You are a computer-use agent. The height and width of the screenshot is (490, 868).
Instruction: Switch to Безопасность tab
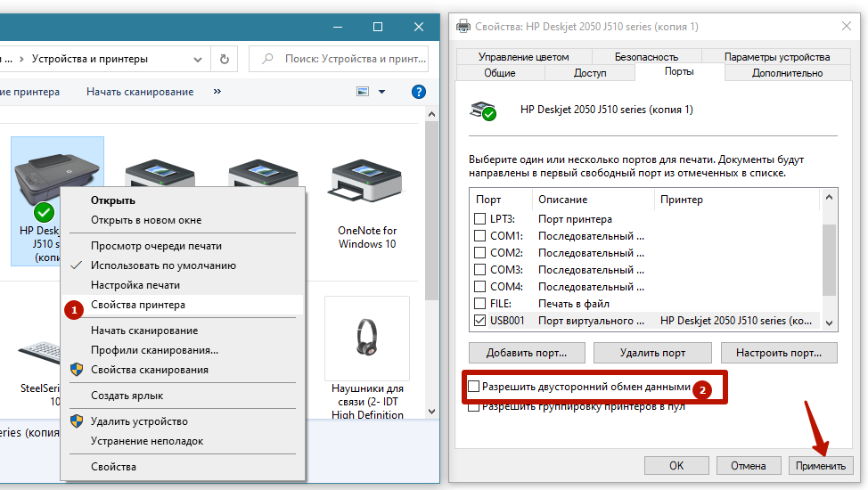[646, 56]
